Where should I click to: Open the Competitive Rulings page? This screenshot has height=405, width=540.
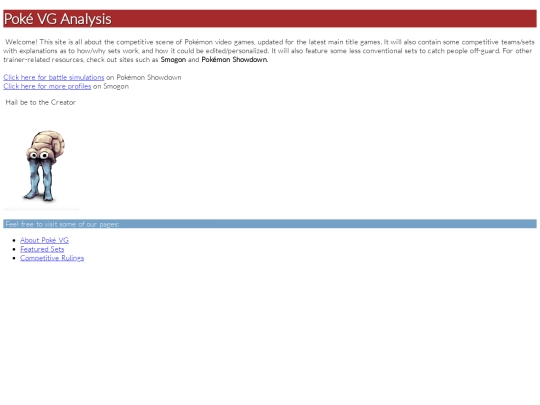(52, 258)
